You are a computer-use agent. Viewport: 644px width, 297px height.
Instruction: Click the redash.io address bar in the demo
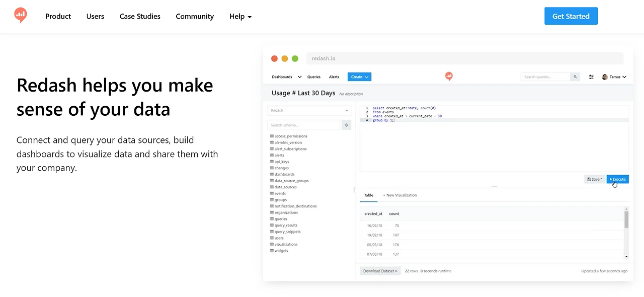coord(464,58)
